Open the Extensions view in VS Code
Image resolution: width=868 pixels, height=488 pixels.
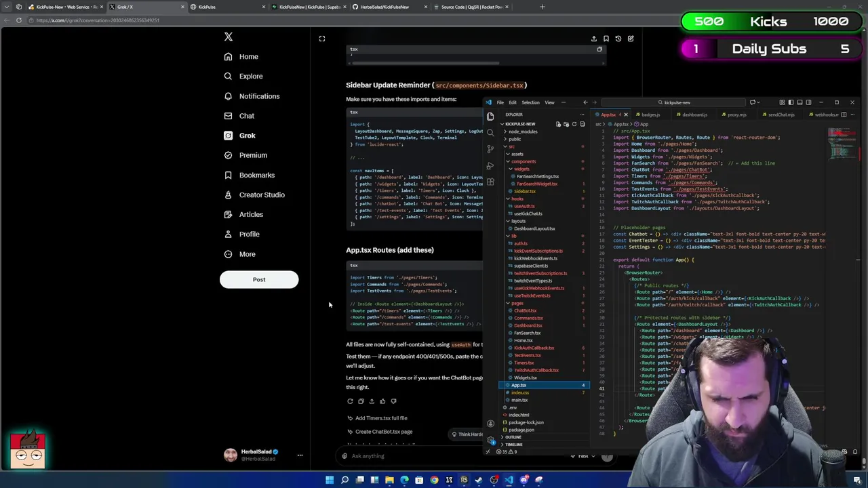490,182
